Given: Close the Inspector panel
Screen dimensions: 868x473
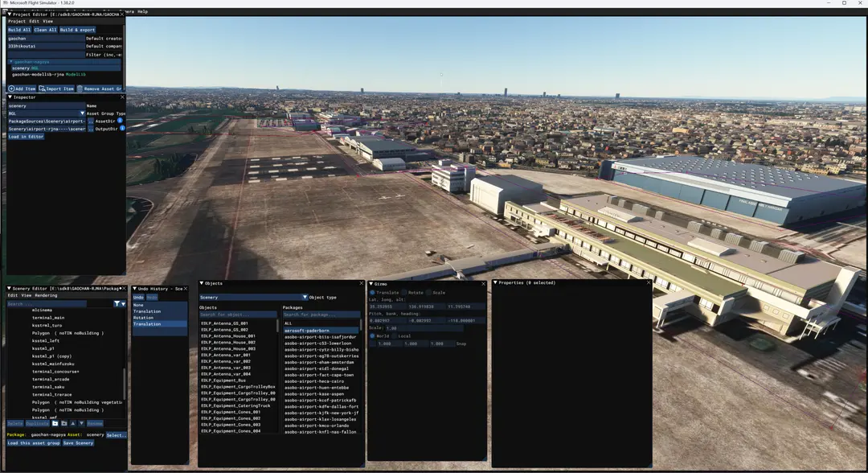Looking at the screenshot, I should click(122, 97).
